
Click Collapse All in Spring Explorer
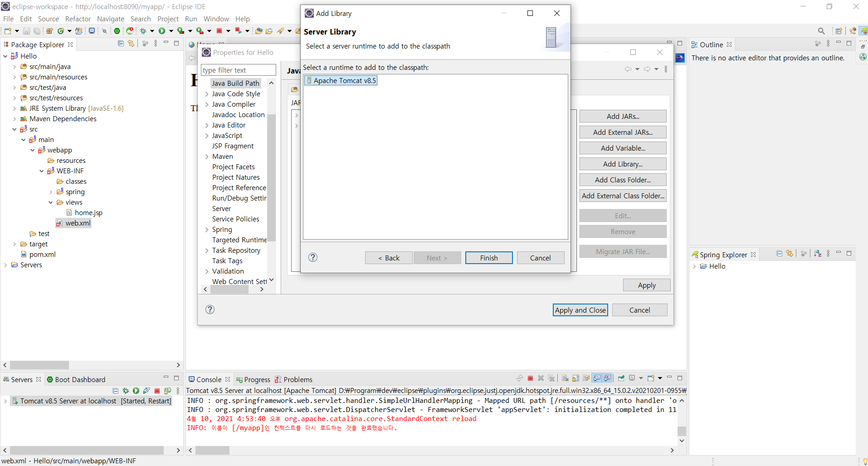point(779,254)
